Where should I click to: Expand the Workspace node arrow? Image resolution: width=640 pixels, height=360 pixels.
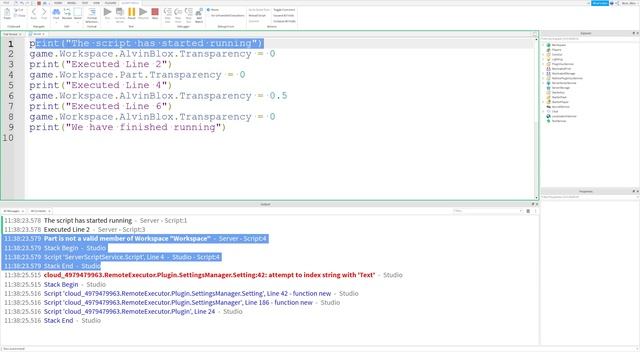pos(544,45)
